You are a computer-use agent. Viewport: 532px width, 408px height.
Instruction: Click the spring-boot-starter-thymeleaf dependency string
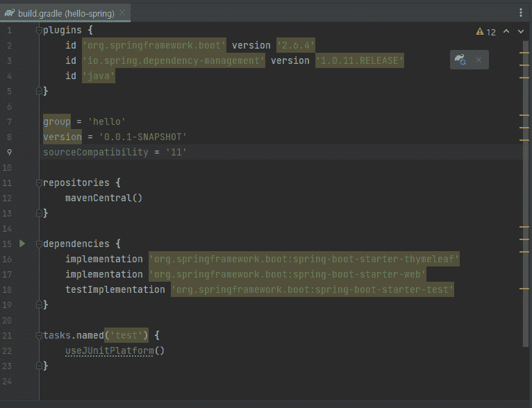pyautogui.click(x=304, y=259)
